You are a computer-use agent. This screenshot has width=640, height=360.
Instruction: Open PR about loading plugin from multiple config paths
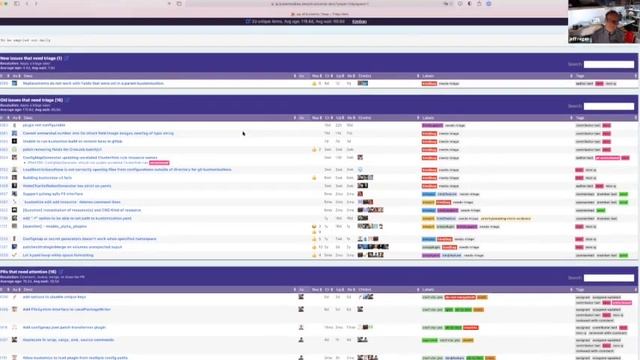click(x=75, y=358)
